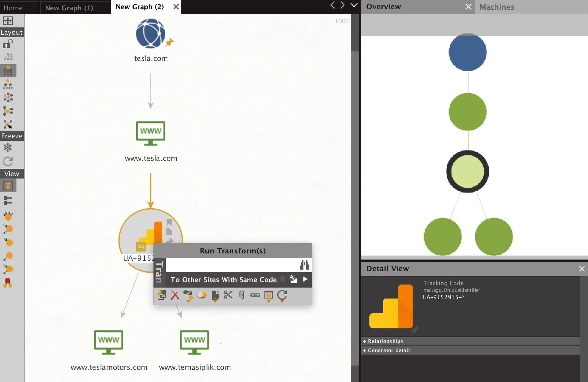Screen dimensions: 588x382
Task: Click the orange ball with outgoing arrow icon
Action: coord(8,256)
